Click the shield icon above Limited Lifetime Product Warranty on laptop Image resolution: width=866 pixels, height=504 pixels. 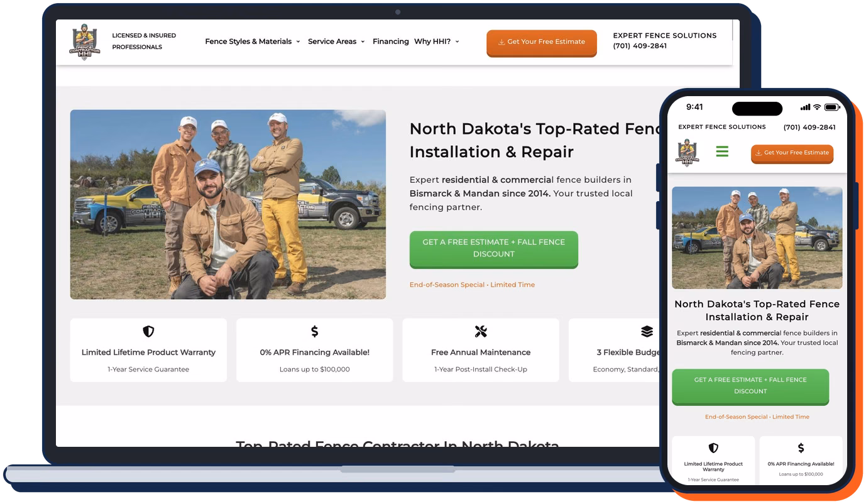pyautogui.click(x=148, y=331)
